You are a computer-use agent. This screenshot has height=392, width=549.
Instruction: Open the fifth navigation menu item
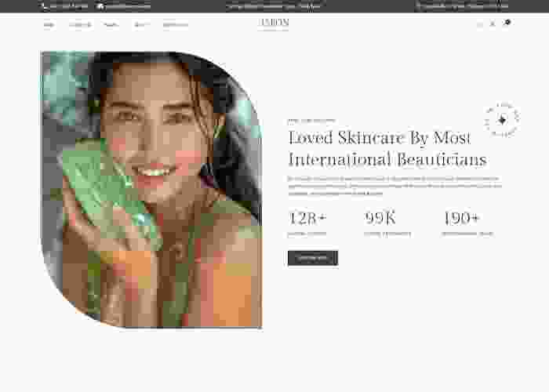point(175,24)
